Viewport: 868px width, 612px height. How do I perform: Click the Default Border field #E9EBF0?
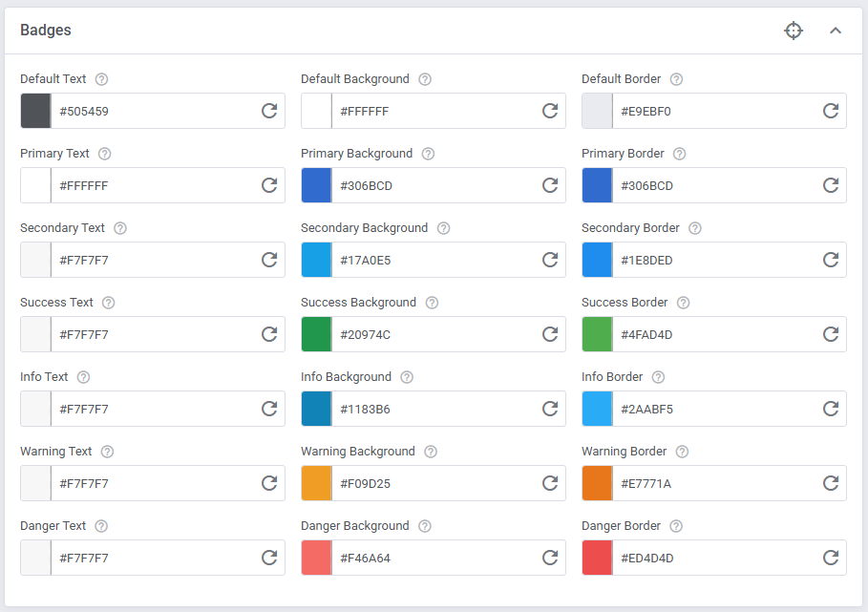tap(714, 111)
